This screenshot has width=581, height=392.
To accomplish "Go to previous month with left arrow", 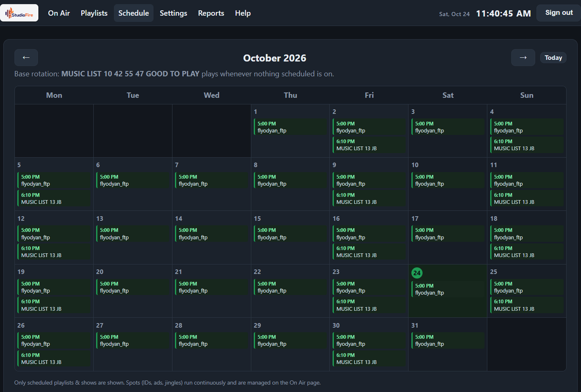I will point(26,58).
